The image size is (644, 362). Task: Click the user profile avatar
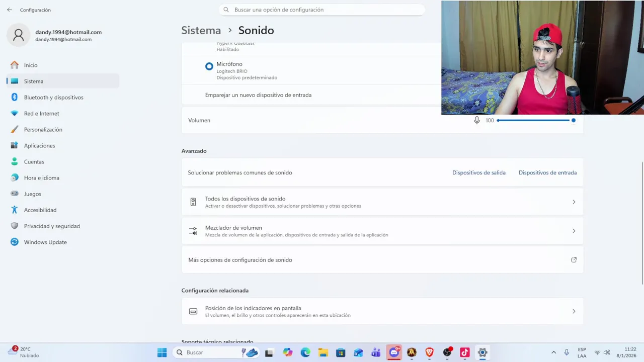[x=19, y=35]
